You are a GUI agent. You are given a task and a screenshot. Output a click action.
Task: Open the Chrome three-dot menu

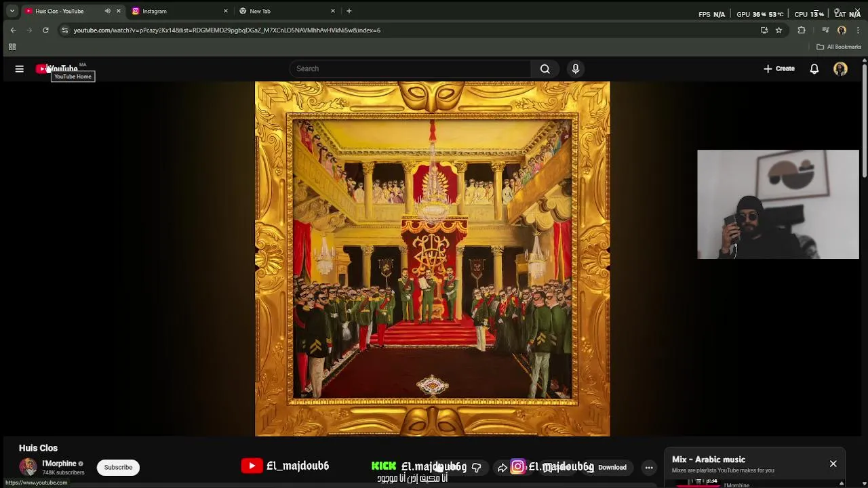pyautogui.click(x=858, y=30)
